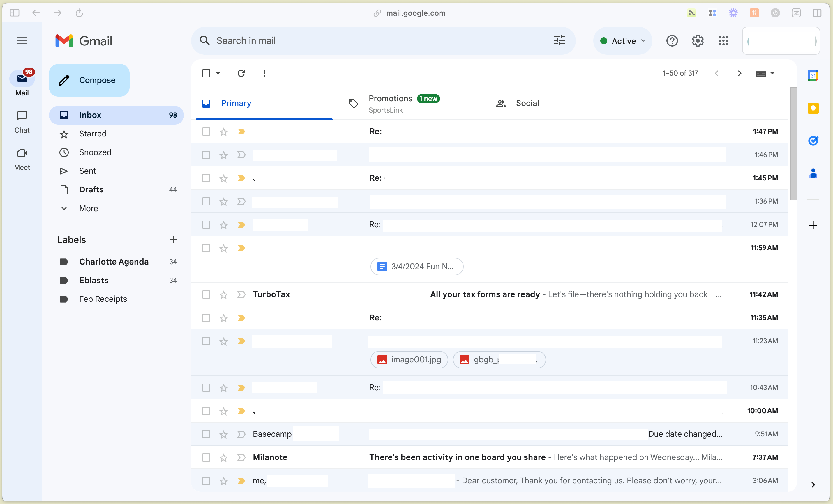Open the Sent folder
The width and height of the screenshot is (833, 504).
(116, 171)
